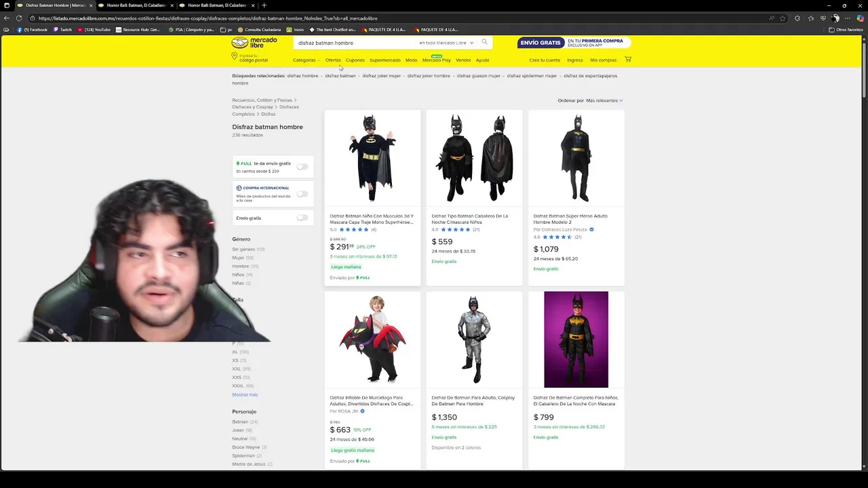Open Moda menu item
The height and width of the screenshot is (488, 868).
(411, 60)
